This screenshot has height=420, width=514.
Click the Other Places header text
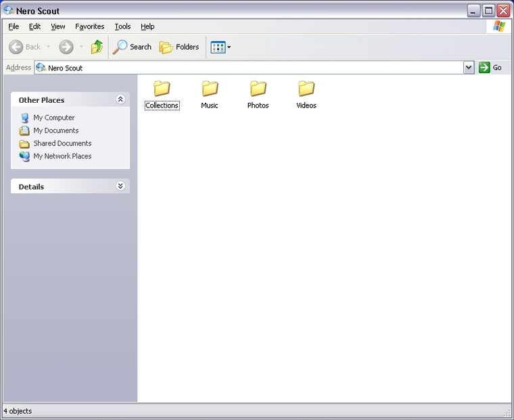click(42, 100)
